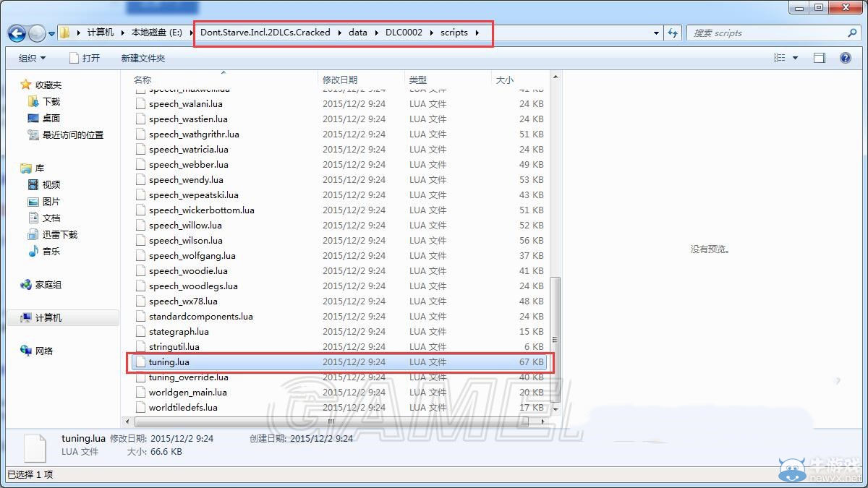868x488 pixels.
Task: Click the 音乐 library icon
Action: coord(33,252)
